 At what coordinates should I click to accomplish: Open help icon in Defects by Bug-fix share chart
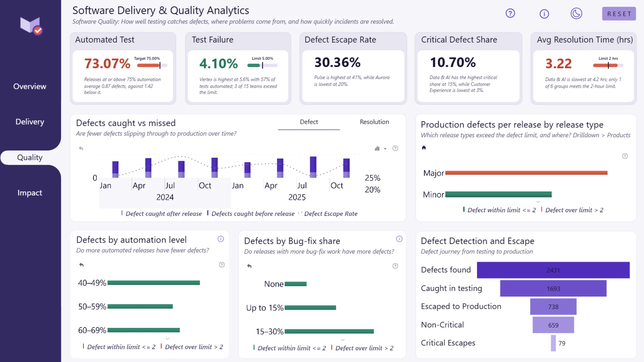[395, 266]
